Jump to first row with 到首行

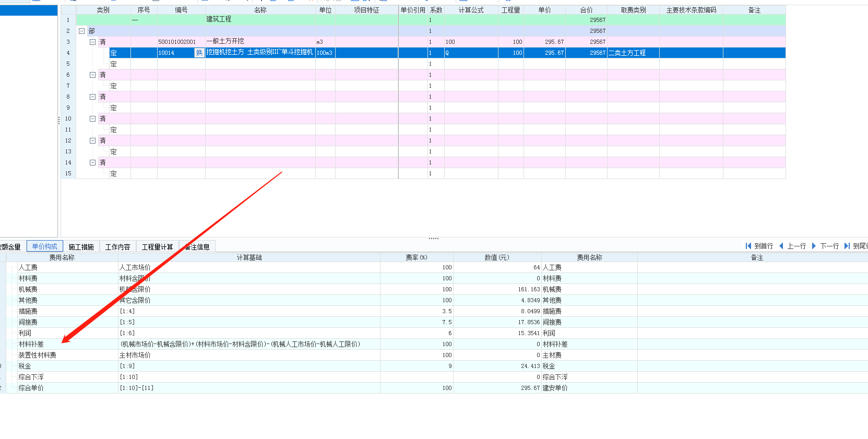[759, 246]
